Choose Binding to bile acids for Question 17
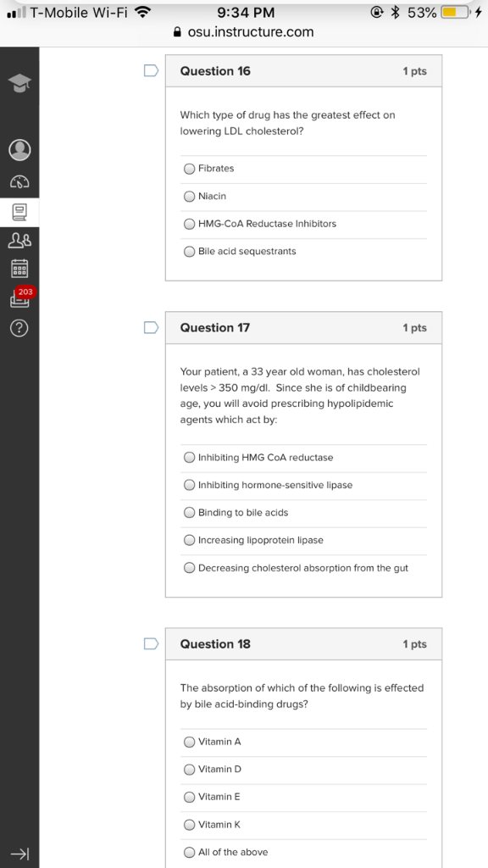 189,512
